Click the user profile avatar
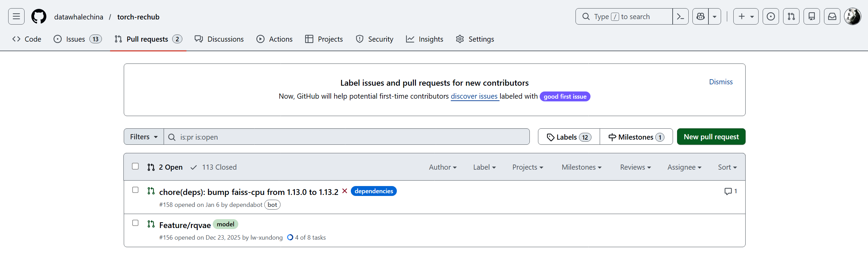 (x=853, y=16)
